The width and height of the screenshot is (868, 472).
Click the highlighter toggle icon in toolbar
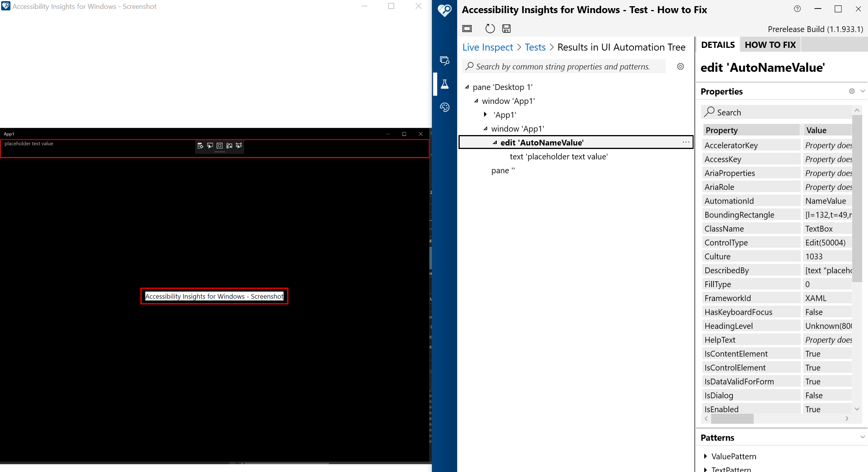(467, 28)
